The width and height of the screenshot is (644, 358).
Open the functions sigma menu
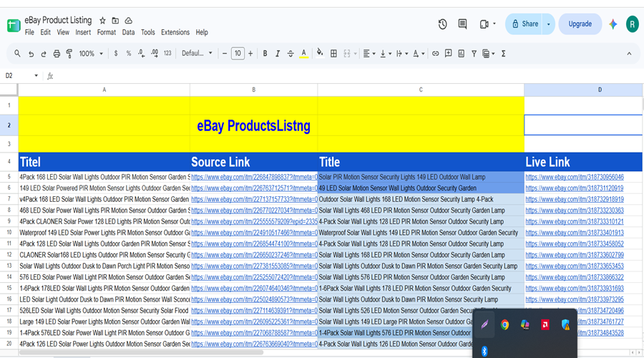click(x=503, y=54)
